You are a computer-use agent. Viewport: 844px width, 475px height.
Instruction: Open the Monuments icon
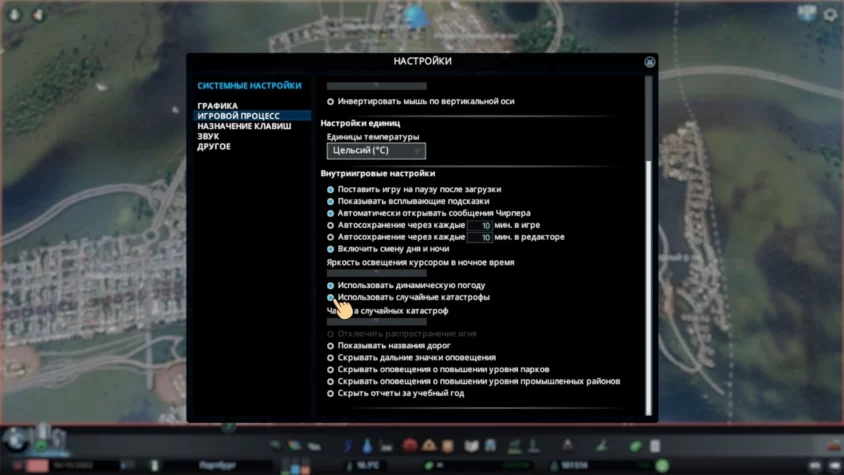click(x=568, y=446)
